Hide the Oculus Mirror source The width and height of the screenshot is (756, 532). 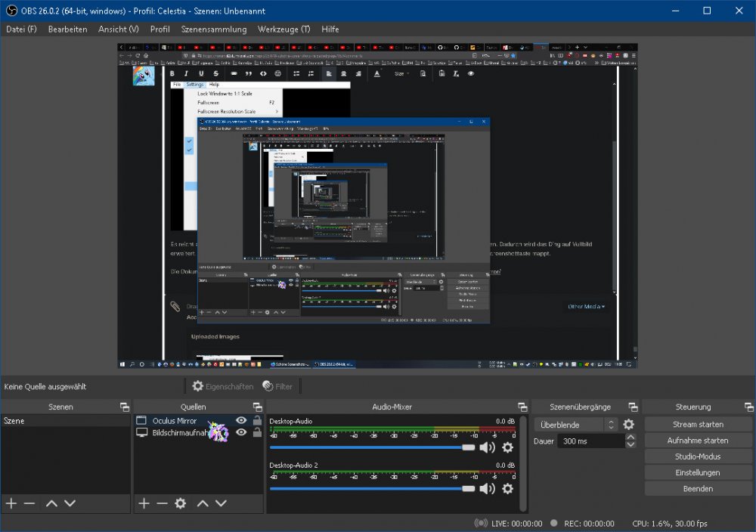click(x=240, y=421)
